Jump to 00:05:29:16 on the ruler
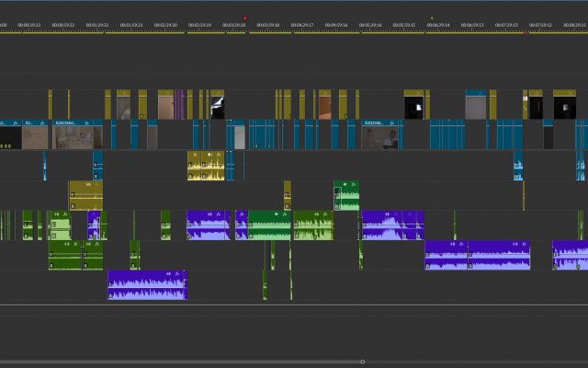The height and width of the screenshot is (368, 588). tap(370, 25)
